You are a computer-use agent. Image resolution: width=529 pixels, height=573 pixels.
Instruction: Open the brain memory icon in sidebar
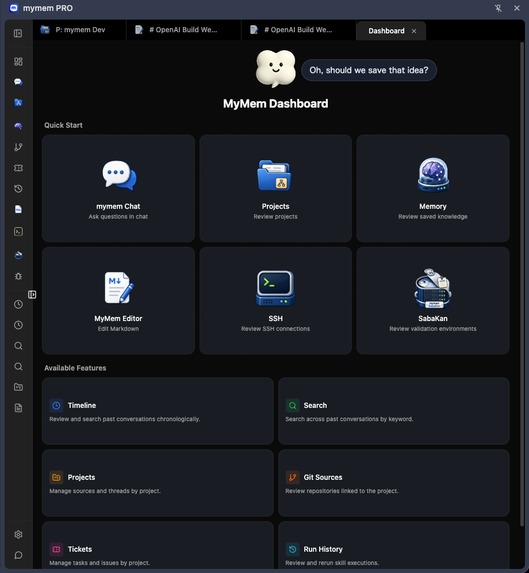coord(18,126)
